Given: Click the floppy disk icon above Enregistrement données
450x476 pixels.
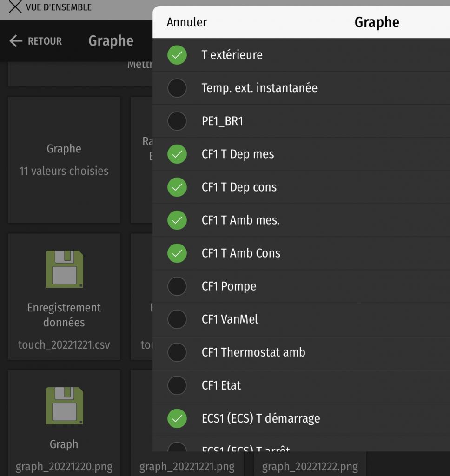Looking at the screenshot, I should pos(65,269).
